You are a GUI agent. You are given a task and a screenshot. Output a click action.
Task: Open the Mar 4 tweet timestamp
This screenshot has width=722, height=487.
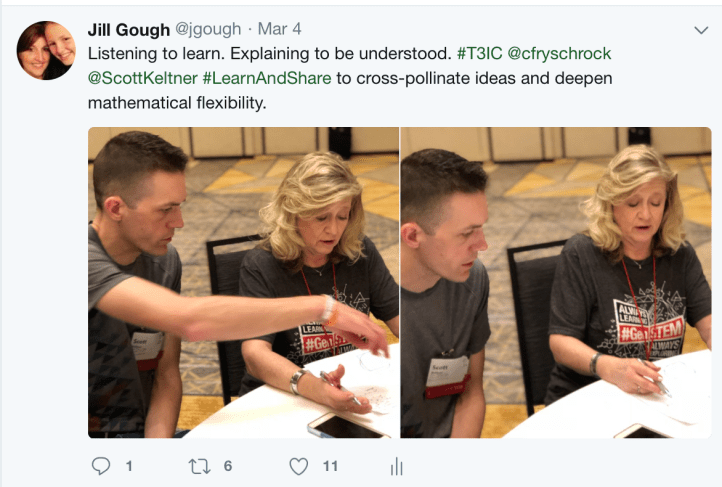tap(279, 29)
